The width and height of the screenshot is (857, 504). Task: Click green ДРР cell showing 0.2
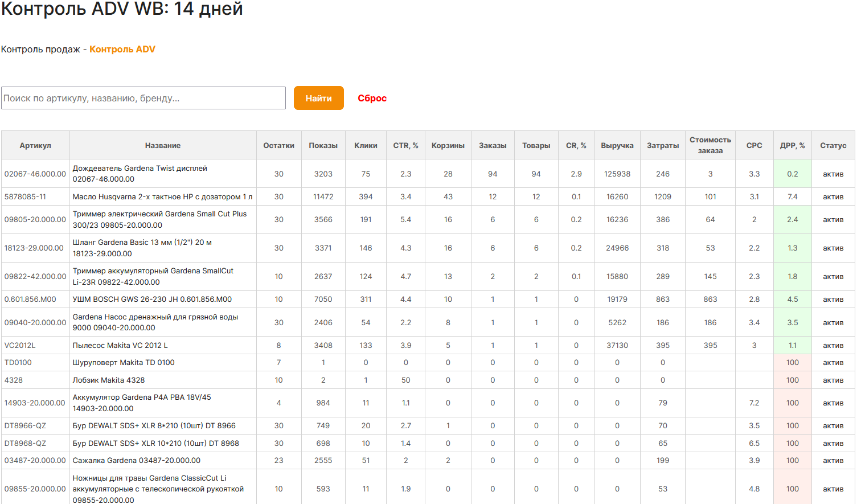793,174
